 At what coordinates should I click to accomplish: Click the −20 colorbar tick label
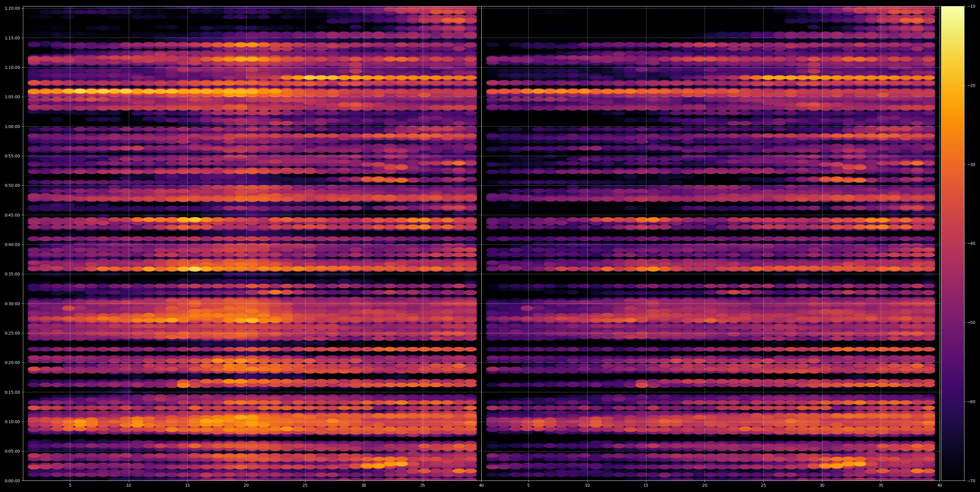click(971, 86)
